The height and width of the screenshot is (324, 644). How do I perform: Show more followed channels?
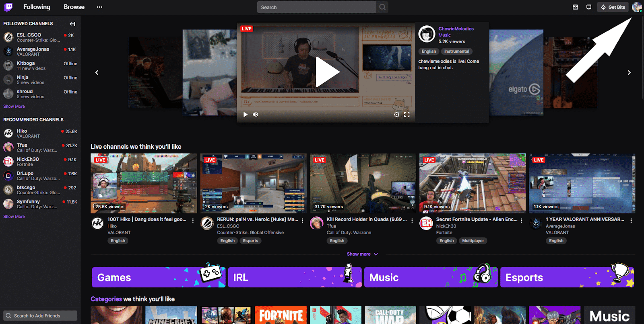(x=14, y=107)
